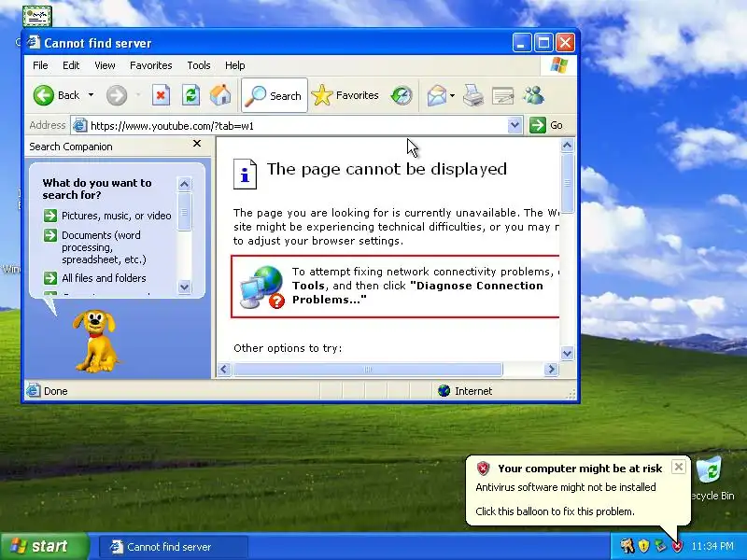Click the green Go button
The width and height of the screenshot is (747, 560).
tap(546, 125)
